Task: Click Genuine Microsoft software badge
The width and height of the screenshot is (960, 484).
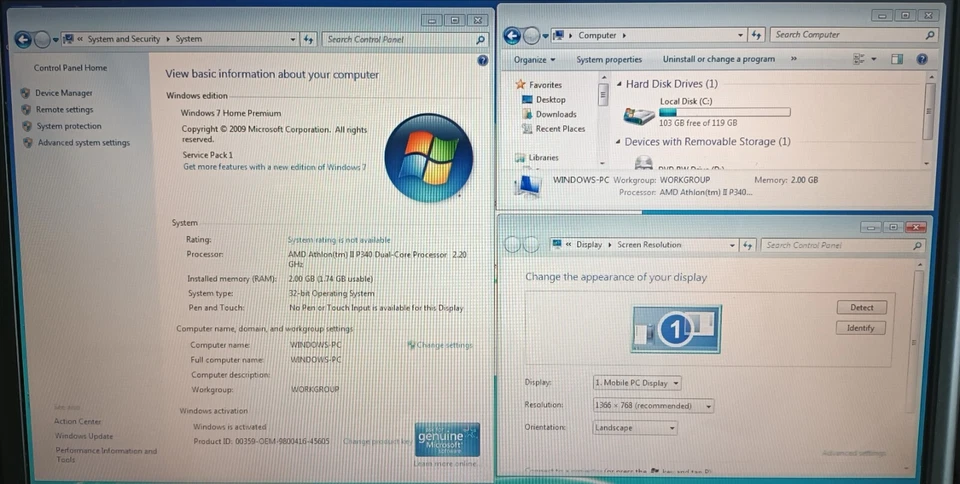Action: click(x=447, y=440)
